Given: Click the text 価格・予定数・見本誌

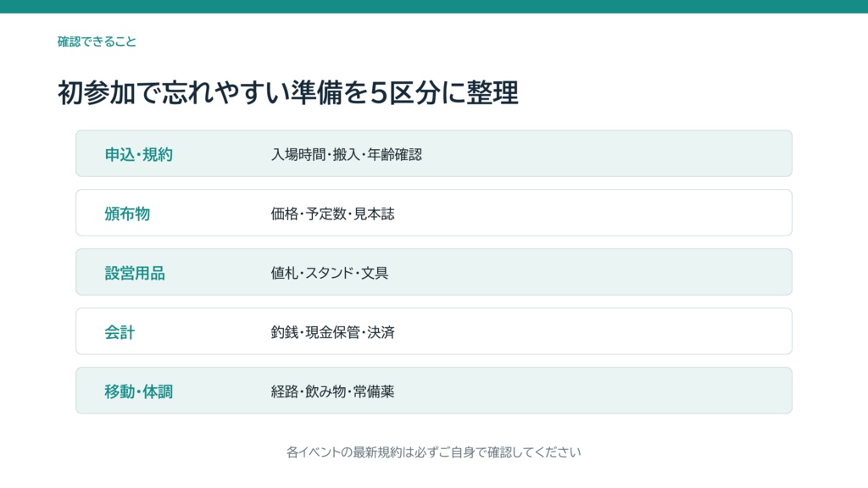Looking at the screenshot, I should [x=332, y=213].
